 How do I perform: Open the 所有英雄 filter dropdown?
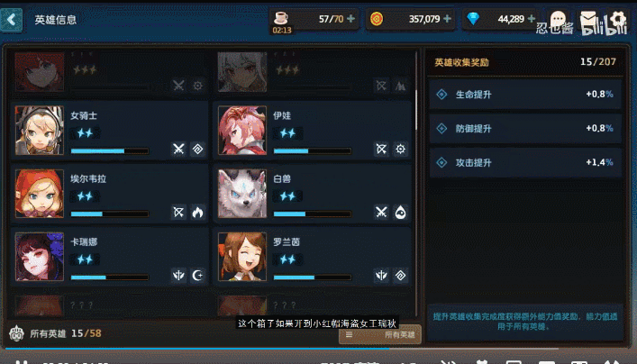[x=380, y=334]
